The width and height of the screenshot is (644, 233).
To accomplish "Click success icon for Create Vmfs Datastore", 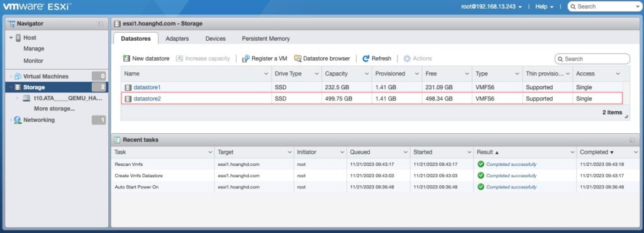I will point(480,176).
